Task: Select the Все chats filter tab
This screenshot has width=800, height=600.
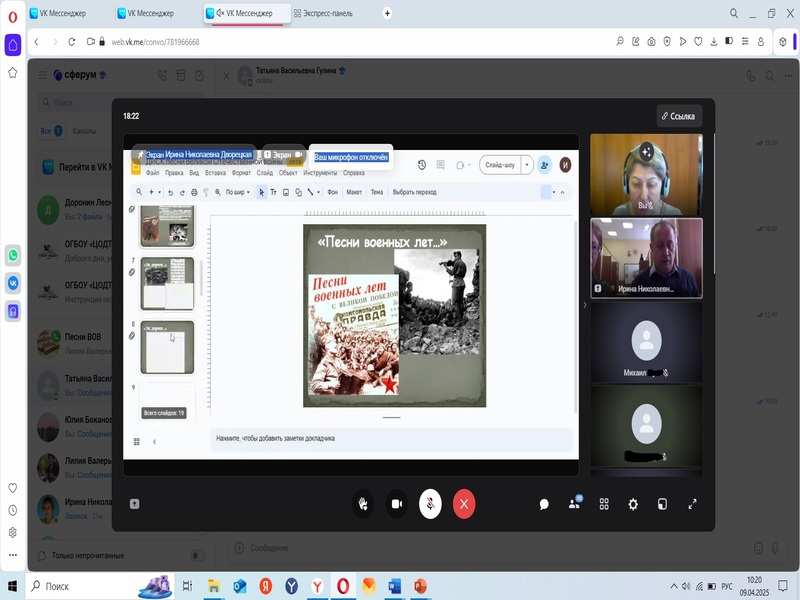Action: (x=51, y=131)
